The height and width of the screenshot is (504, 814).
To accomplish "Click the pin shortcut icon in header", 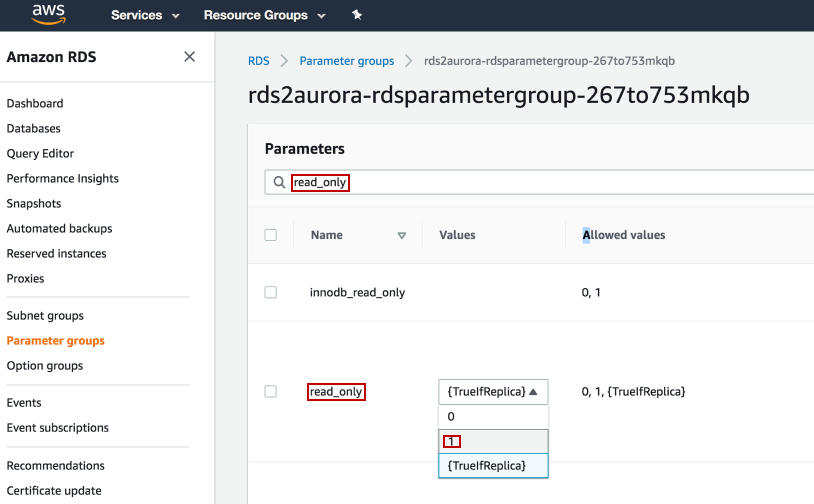I will [x=356, y=15].
